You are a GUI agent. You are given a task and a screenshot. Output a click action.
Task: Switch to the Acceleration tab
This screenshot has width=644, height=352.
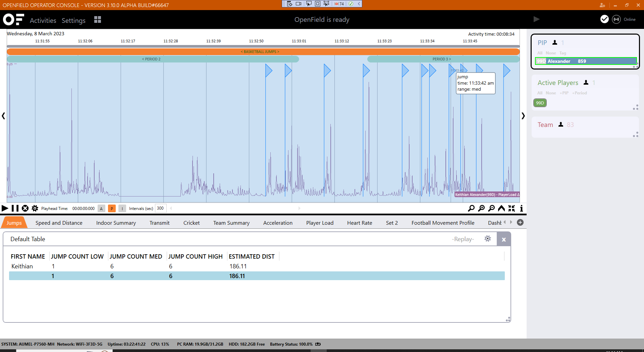pyautogui.click(x=278, y=223)
